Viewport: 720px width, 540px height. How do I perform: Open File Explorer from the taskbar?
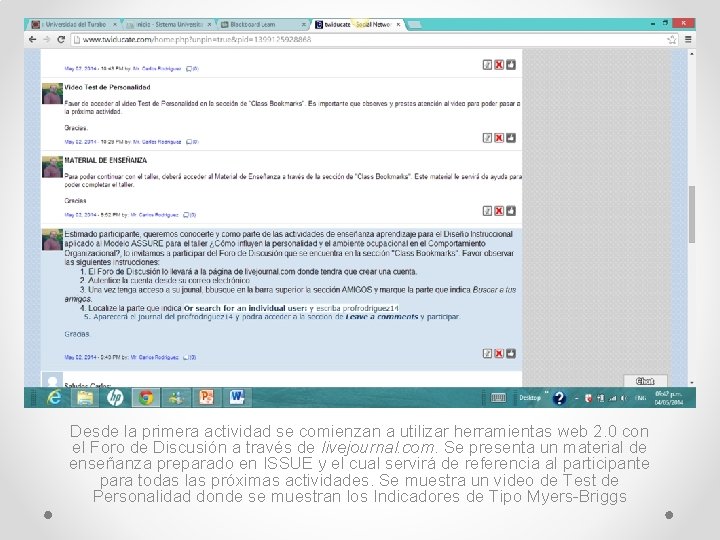(x=85, y=397)
